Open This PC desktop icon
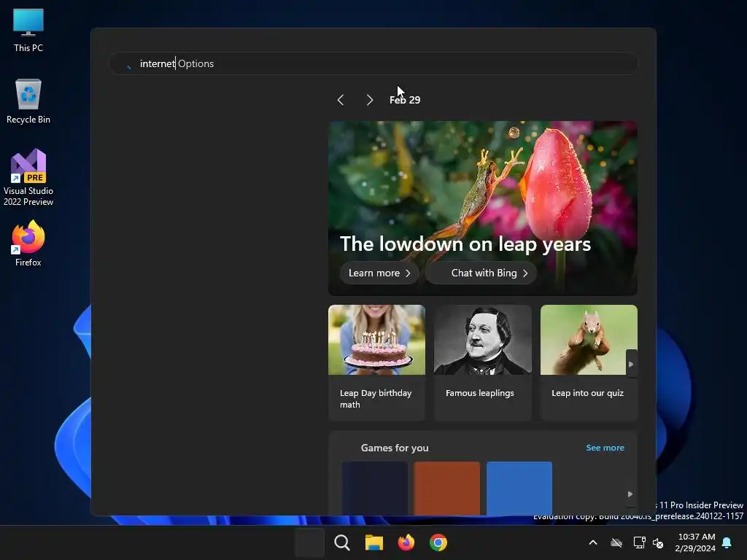This screenshot has height=560, width=747. [x=28, y=30]
